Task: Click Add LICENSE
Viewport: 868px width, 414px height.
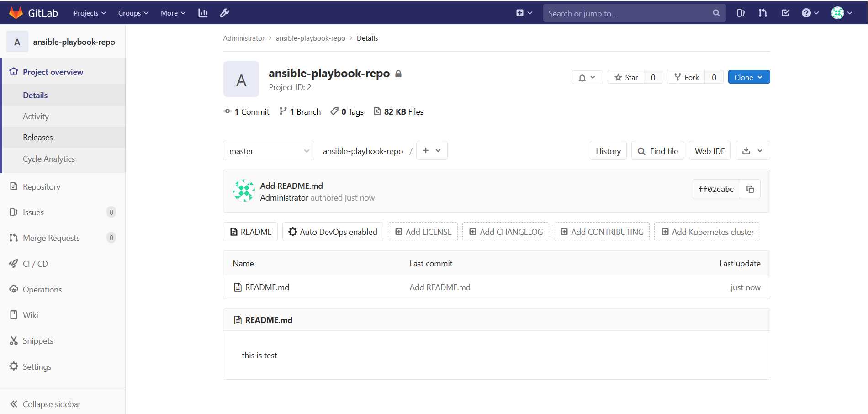Action: coord(423,232)
